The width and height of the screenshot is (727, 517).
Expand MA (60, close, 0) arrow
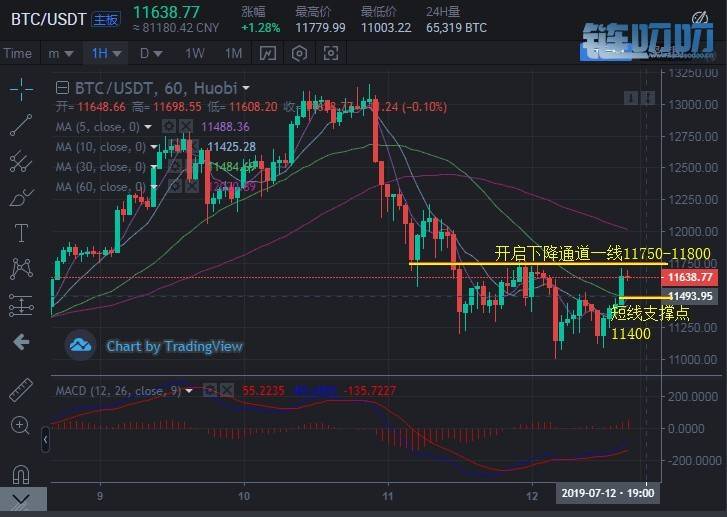154,186
